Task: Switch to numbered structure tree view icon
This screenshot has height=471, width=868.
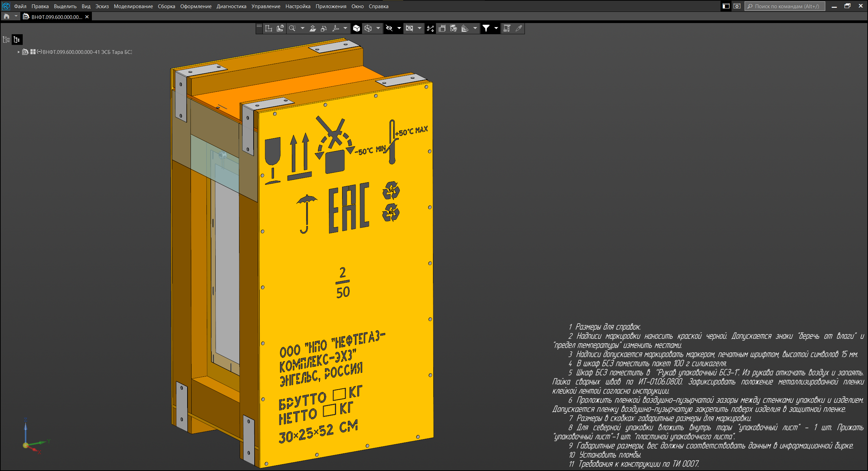Action: point(6,40)
